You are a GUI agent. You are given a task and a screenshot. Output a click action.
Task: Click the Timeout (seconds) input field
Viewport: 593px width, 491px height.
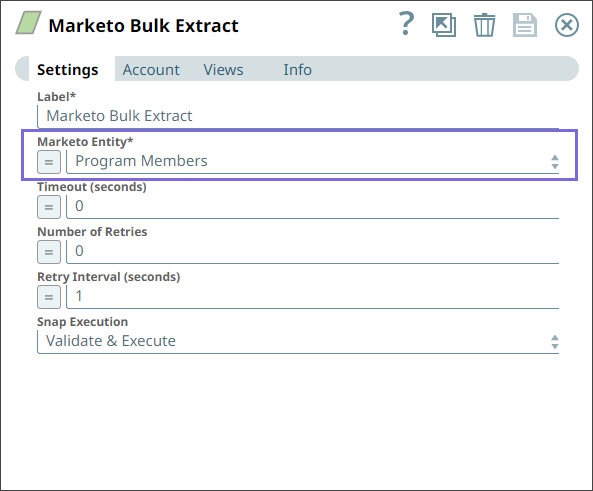313,207
